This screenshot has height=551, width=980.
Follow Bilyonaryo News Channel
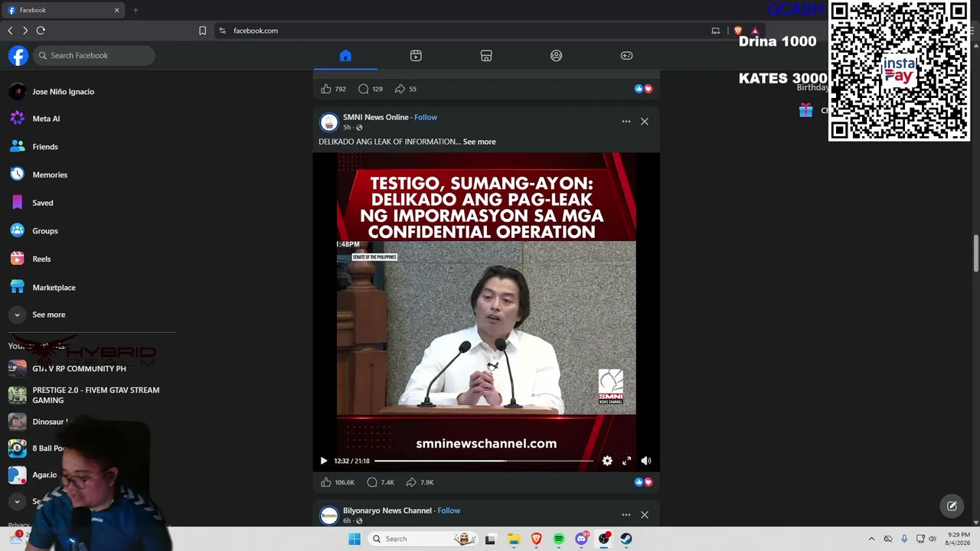(449, 510)
